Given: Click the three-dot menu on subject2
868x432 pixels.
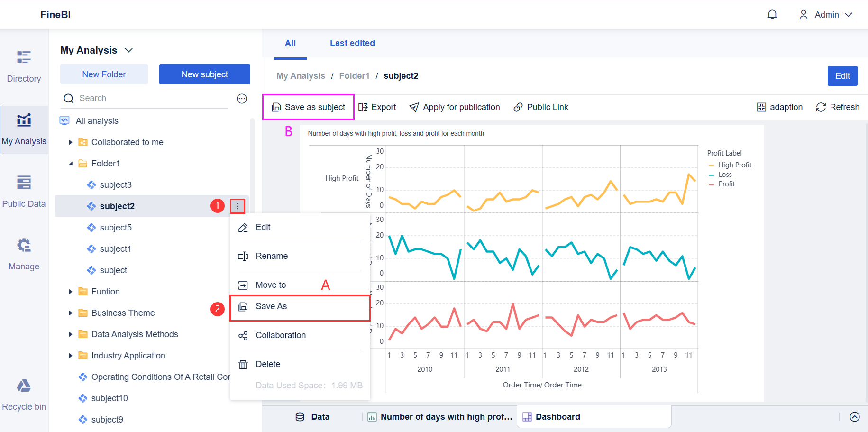Looking at the screenshot, I should pos(238,206).
